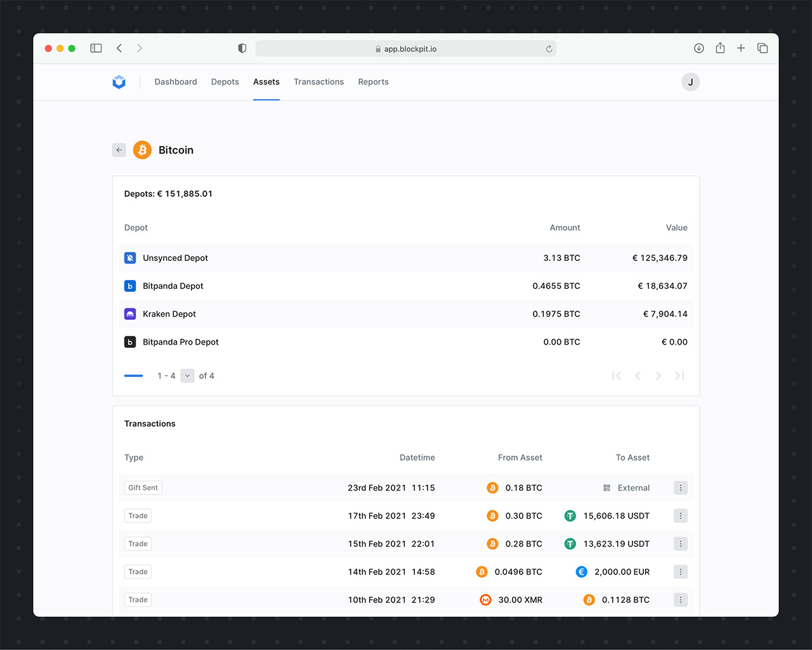812x650 pixels.
Task: Sort by Value column header
Action: (677, 227)
